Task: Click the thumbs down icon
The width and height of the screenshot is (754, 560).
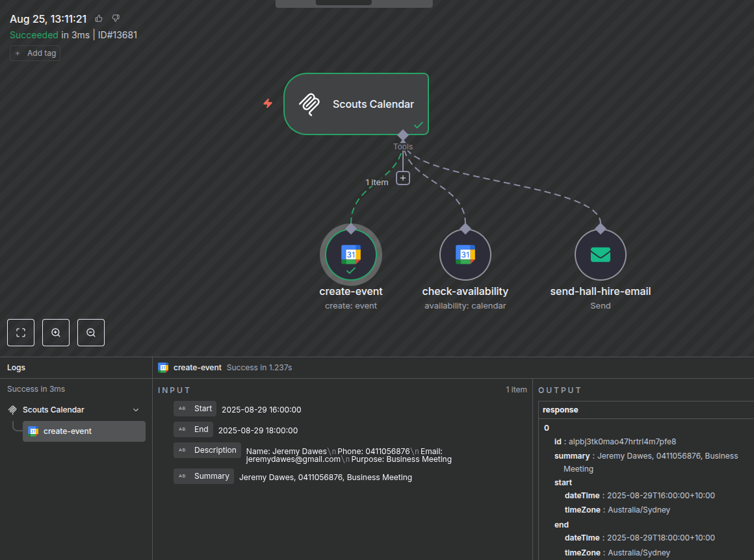Action: tap(116, 18)
